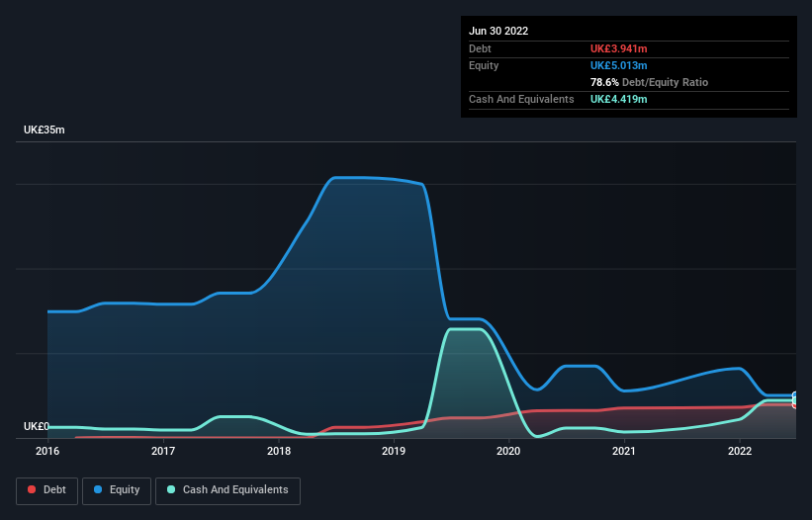The height and width of the screenshot is (520, 812).
Task: Click the red Debt legend dot
Action: pos(32,489)
